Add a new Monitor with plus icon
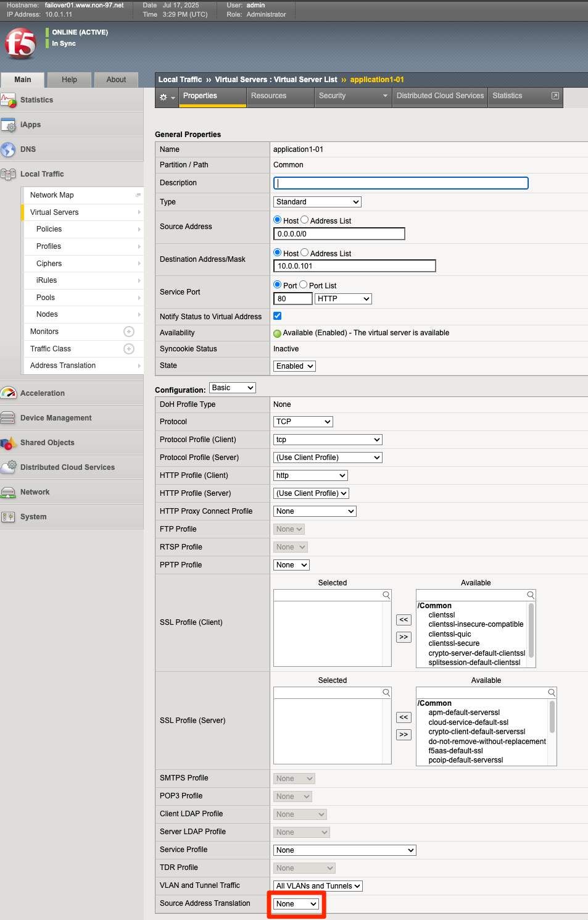 tap(129, 332)
